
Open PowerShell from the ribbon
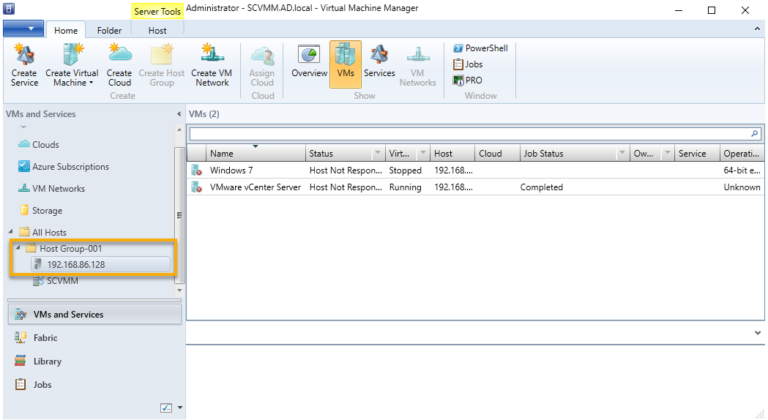[x=479, y=48]
